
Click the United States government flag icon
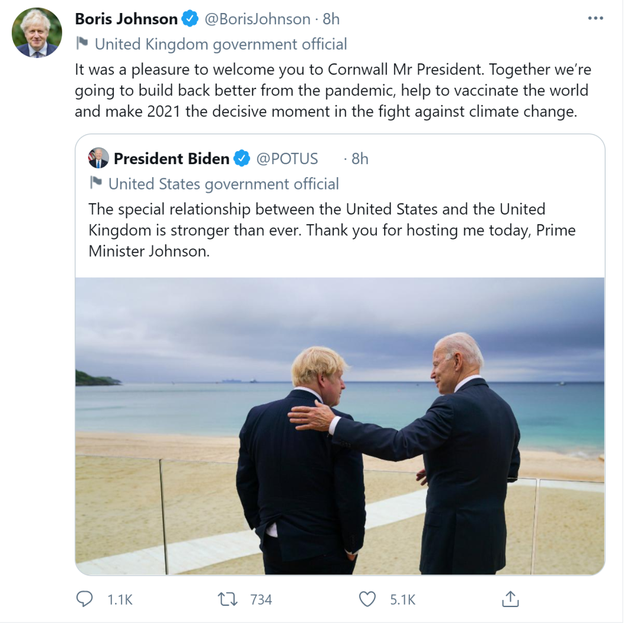(96, 184)
